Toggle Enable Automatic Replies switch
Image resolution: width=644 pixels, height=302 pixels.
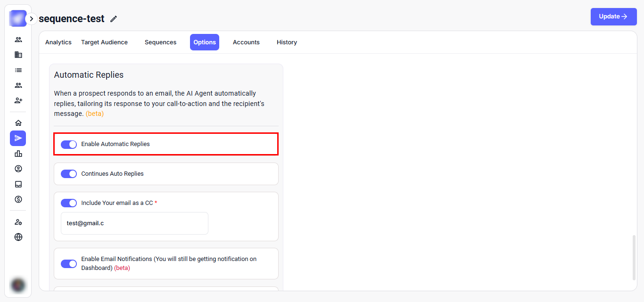point(69,144)
